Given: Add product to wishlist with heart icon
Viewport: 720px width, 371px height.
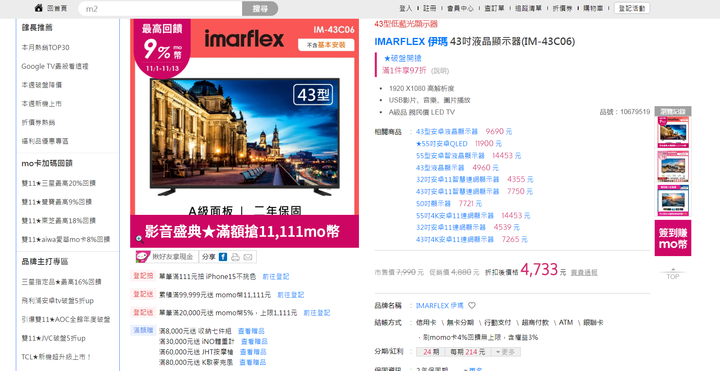Looking at the screenshot, I should [472, 305].
